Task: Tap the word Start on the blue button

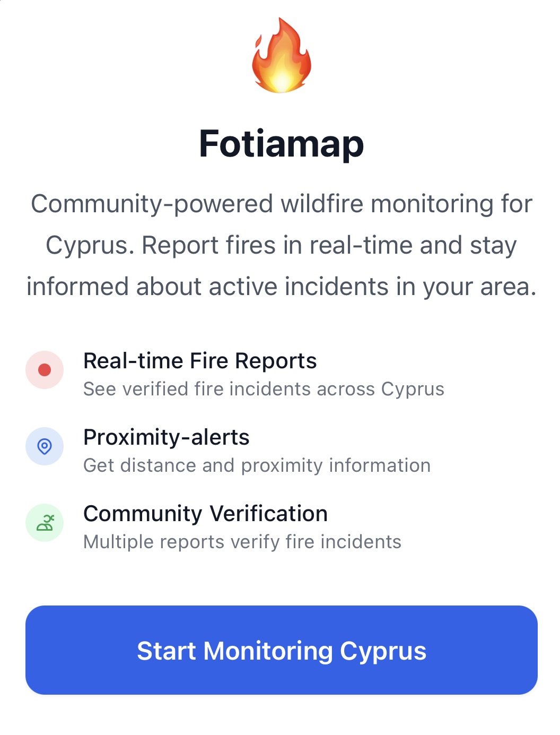Action: 167,651
